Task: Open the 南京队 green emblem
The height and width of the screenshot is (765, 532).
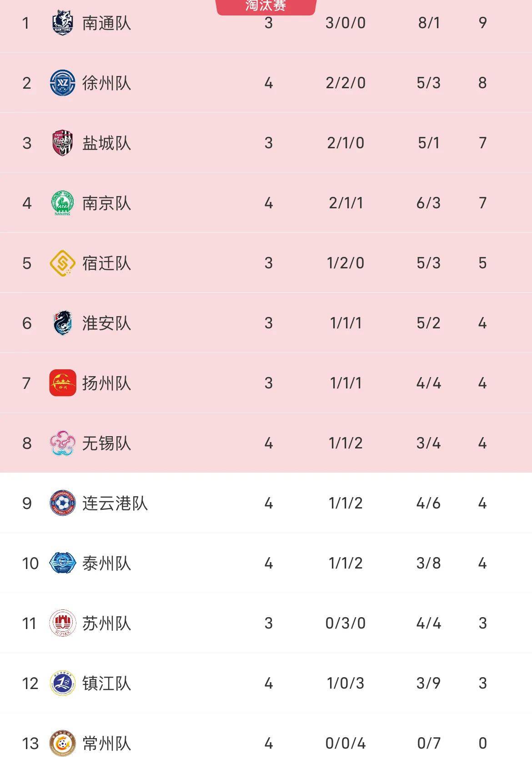Action: 62,203
